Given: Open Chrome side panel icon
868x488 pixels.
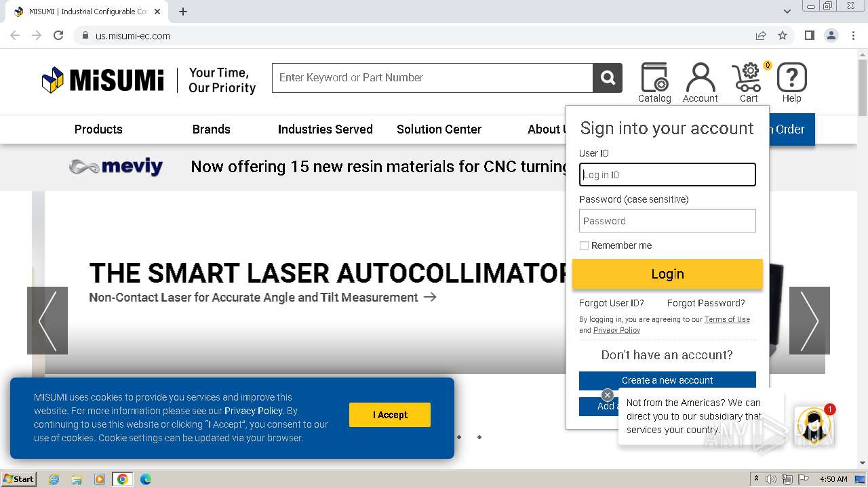Looking at the screenshot, I should coord(809,35).
